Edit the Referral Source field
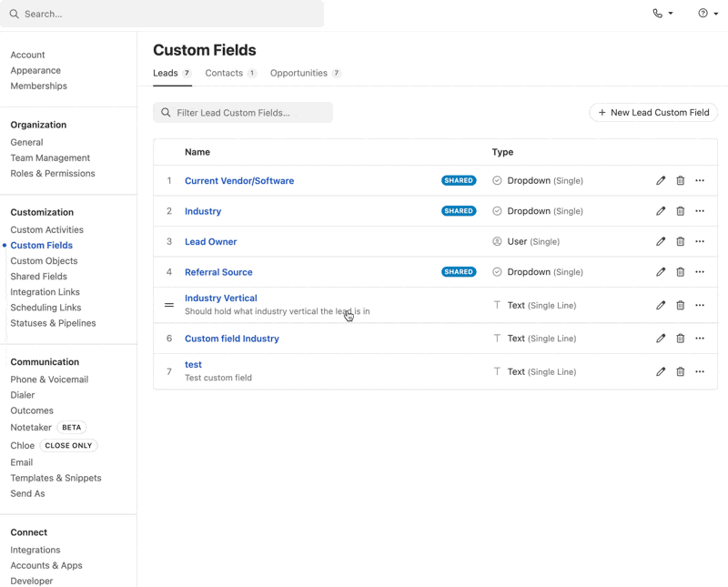Screen dimensions: 728x587 (x=661, y=272)
